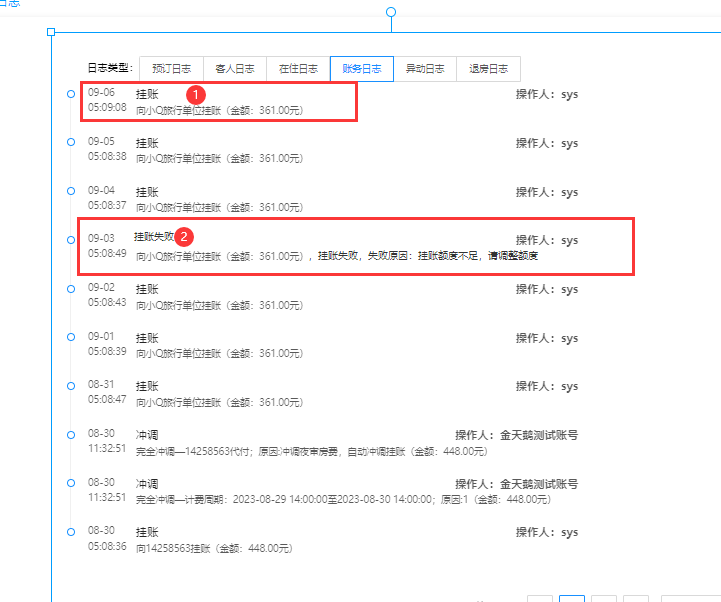Open the 退房日志 tab
Screen dimensions: 721x602
click(x=489, y=69)
